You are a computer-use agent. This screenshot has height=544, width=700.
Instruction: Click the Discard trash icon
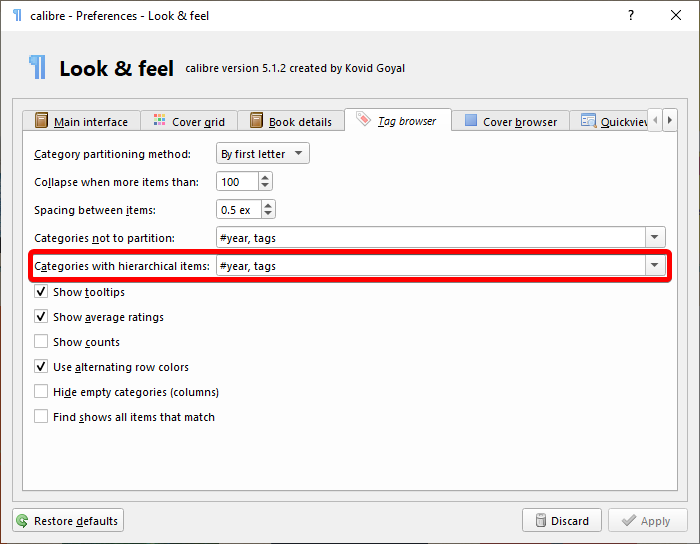pos(539,521)
